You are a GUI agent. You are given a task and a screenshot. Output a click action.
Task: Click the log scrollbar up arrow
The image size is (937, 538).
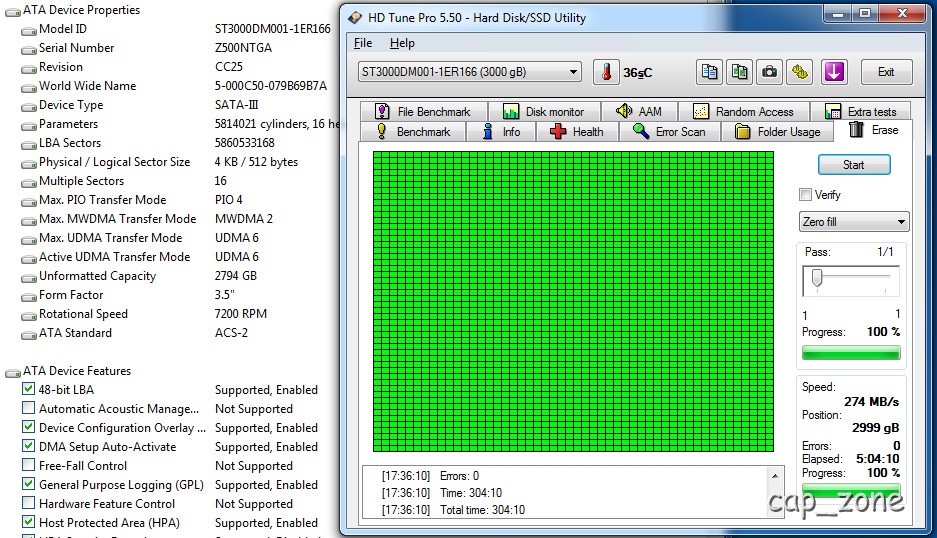point(775,476)
